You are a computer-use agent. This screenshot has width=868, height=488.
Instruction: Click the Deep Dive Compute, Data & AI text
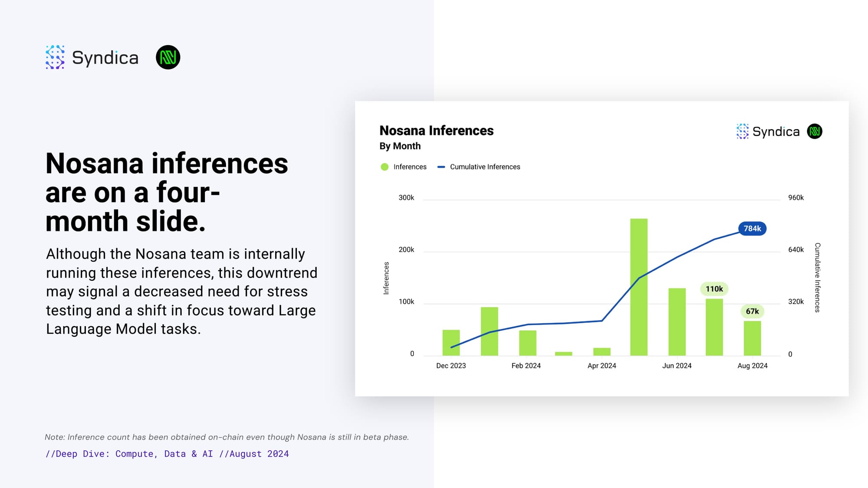point(167,454)
